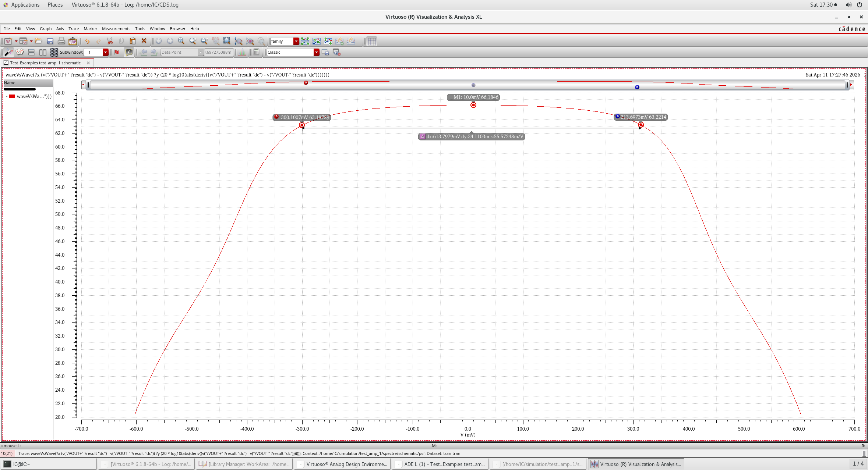Click the Print icon in toolbar
Image resolution: width=868 pixels, height=470 pixels.
[61, 41]
